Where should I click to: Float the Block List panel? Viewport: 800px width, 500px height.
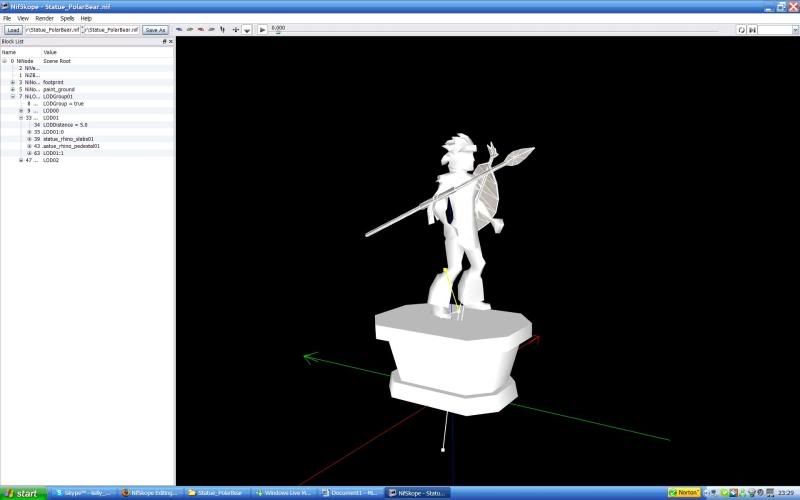pyautogui.click(x=164, y=42)
